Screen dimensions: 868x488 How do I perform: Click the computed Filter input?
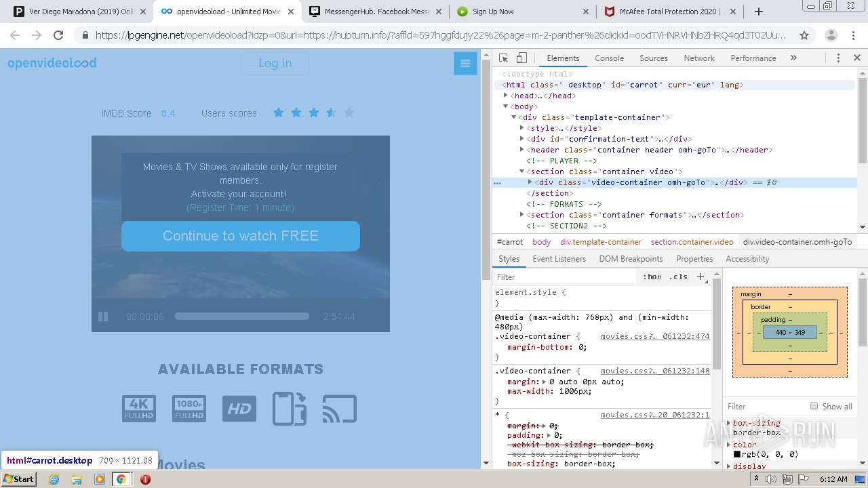766,407
